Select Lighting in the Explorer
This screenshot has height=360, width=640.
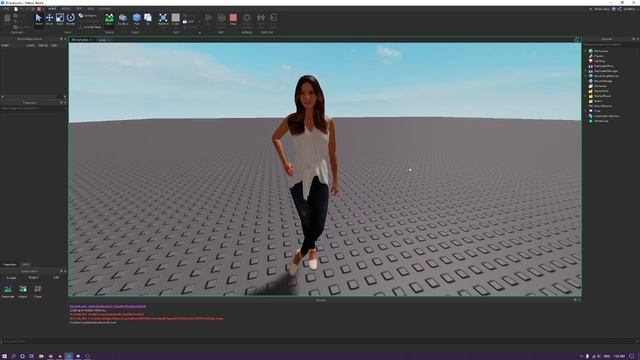click(x=599, y=61)
